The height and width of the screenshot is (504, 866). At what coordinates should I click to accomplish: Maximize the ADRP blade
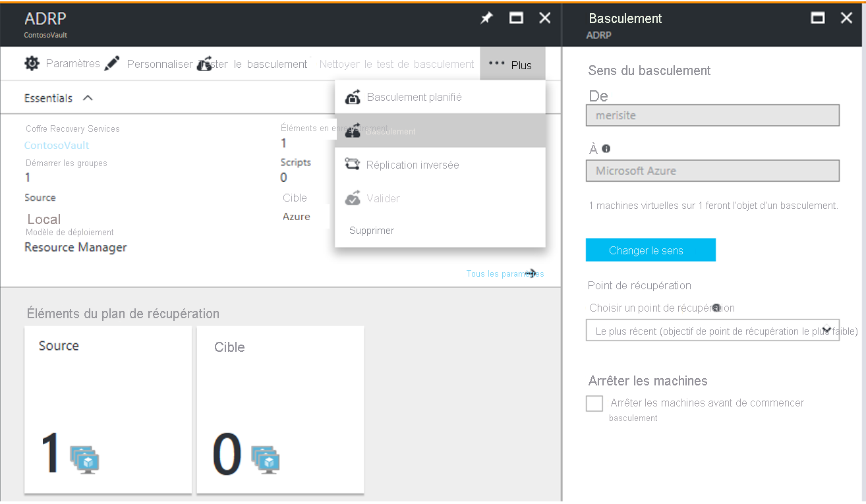click(516, 18)
